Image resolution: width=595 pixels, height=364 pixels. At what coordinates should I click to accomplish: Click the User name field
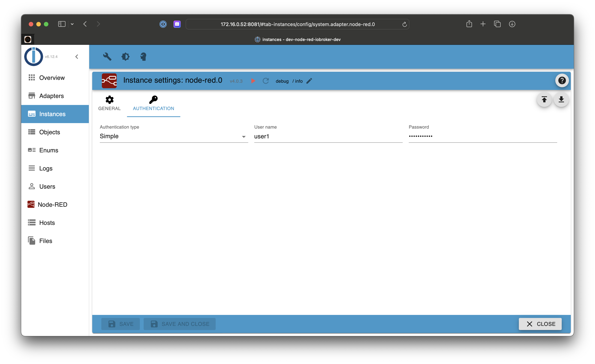pyautogui.click(x=328, y=136)
